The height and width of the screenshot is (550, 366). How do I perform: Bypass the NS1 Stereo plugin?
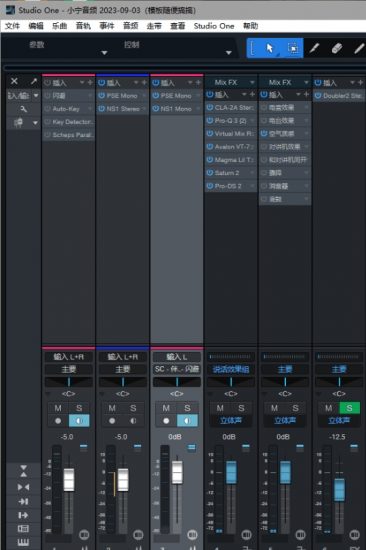pyautogui.click(x=101, y=109)
